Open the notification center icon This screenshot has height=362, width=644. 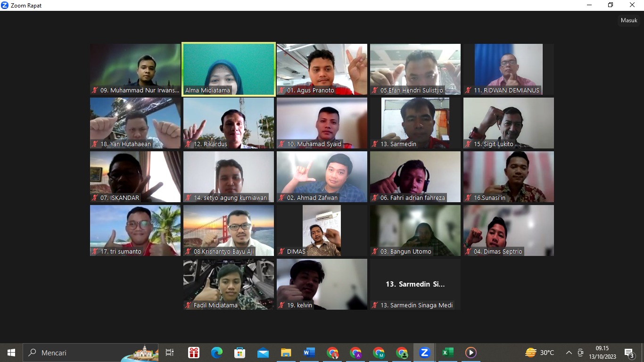point(629,353)
